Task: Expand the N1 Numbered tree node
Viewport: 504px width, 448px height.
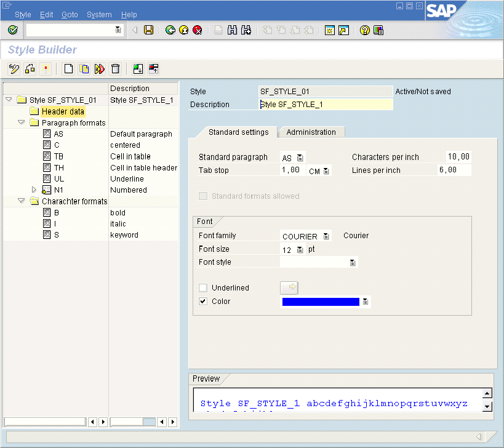Action: click(x=34, y=190)
